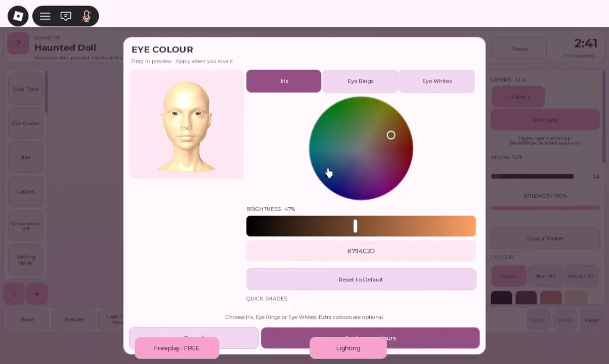The width and height of the screenshot is (609, 364).
Task: Click the Haunted Doll round title
Action: pyautogui.click(x=65, y=48)
